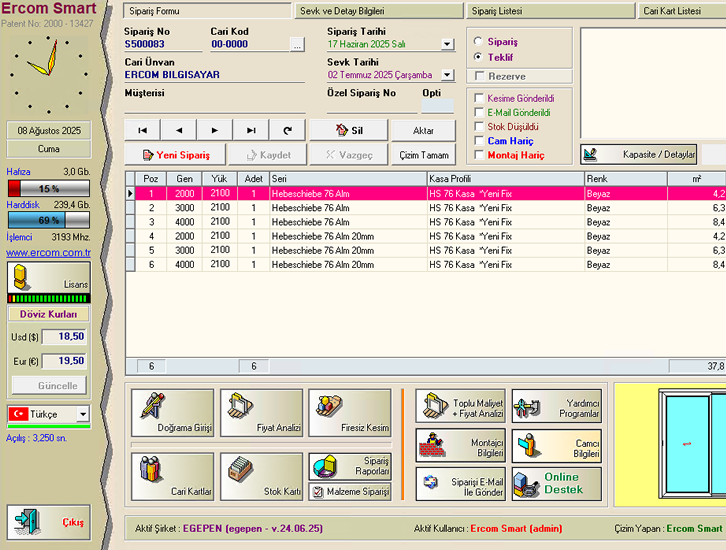Open Cari Kartlar screen
Image resolution: width=726 pixels, height=550 pixels.
pos(172,476)
